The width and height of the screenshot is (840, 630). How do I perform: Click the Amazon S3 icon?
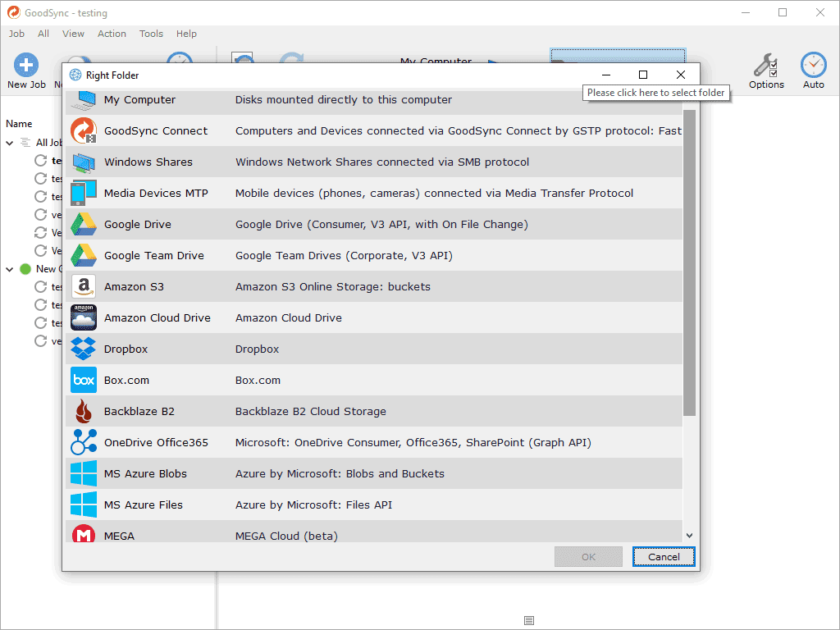[84, 286]
